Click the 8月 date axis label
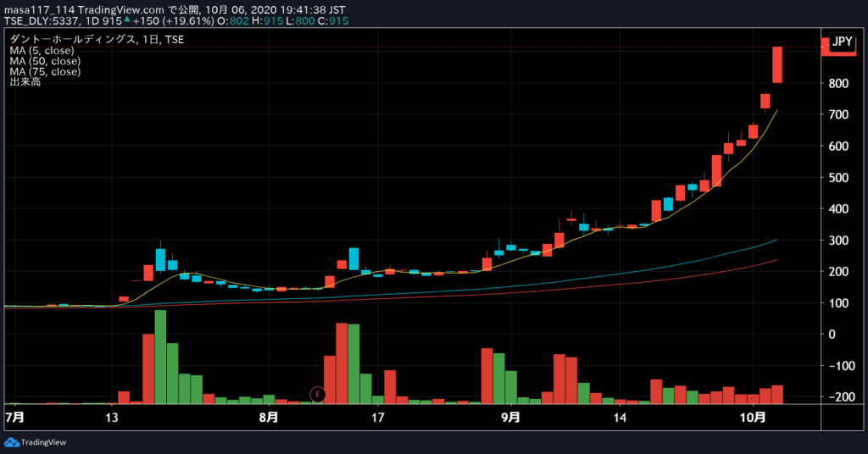This screenshot has width=868, height=454. tap(269, 417)
